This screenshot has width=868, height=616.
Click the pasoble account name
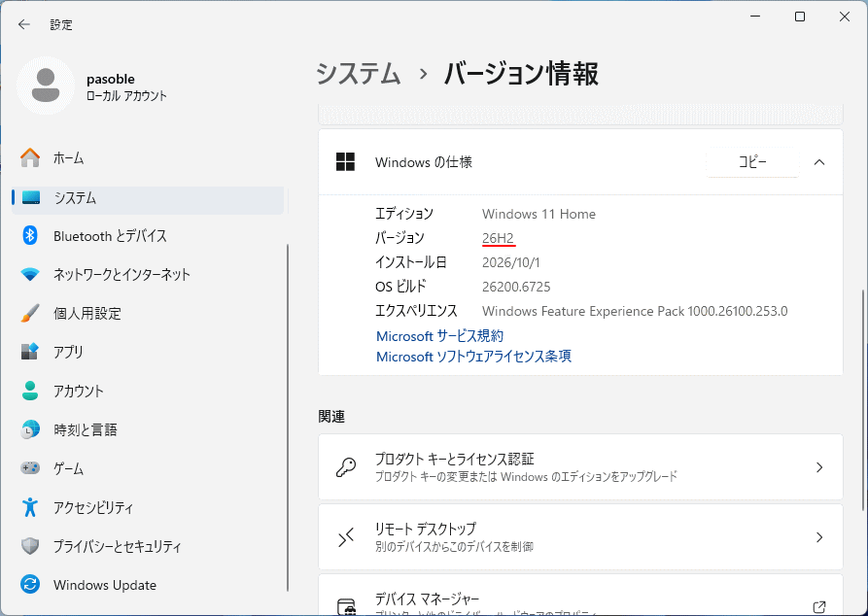pos(111,79)
